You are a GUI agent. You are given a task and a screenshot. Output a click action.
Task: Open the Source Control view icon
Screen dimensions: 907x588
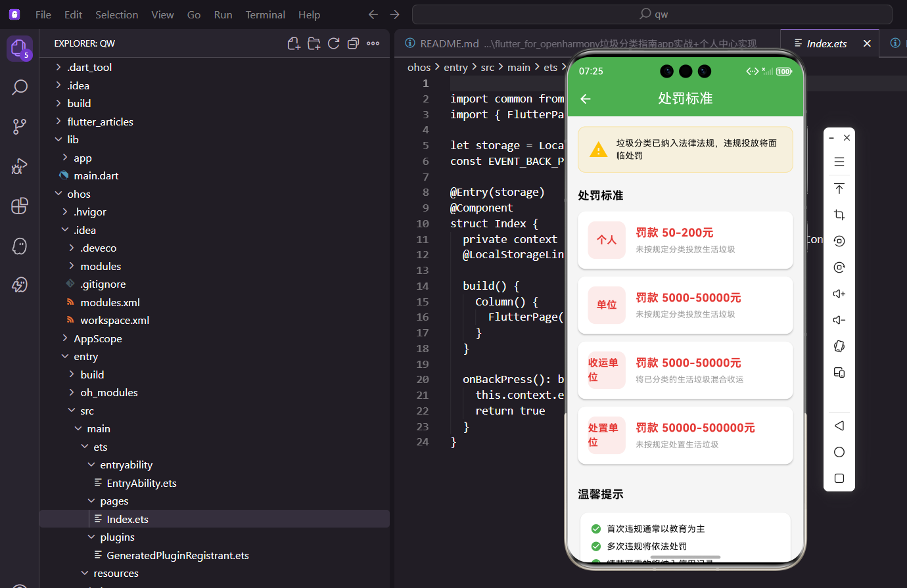tap(20, 127)
